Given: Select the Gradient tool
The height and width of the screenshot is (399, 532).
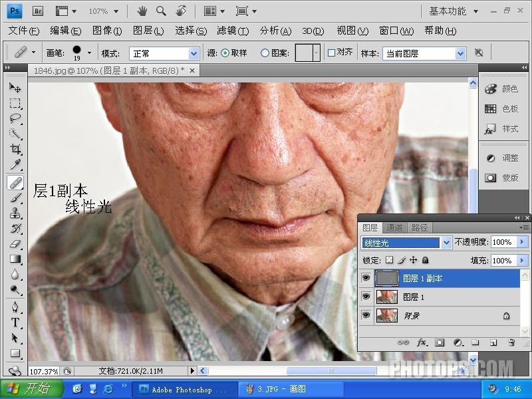Looking at the screenshot, I should pyautogui.click(x=15, y=259).
